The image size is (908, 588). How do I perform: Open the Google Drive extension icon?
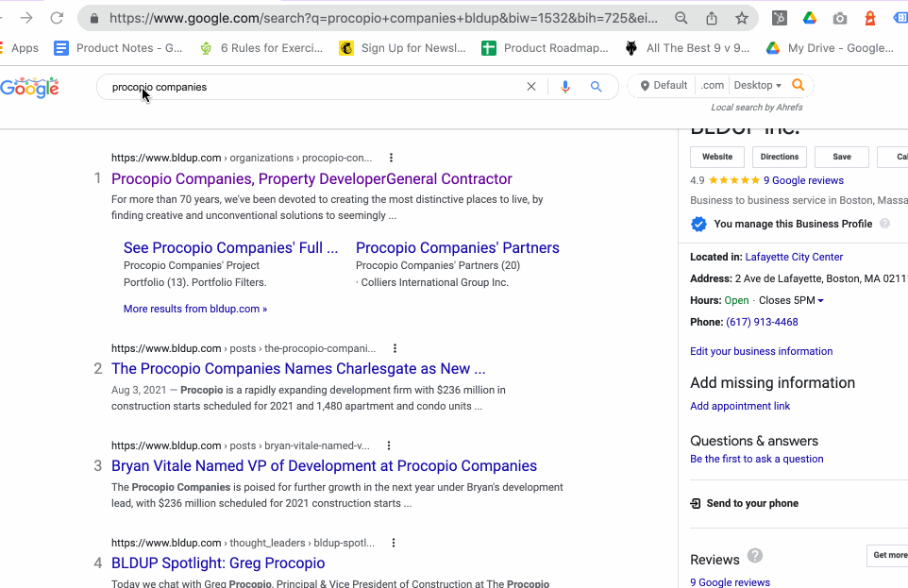tap(809, 18)
